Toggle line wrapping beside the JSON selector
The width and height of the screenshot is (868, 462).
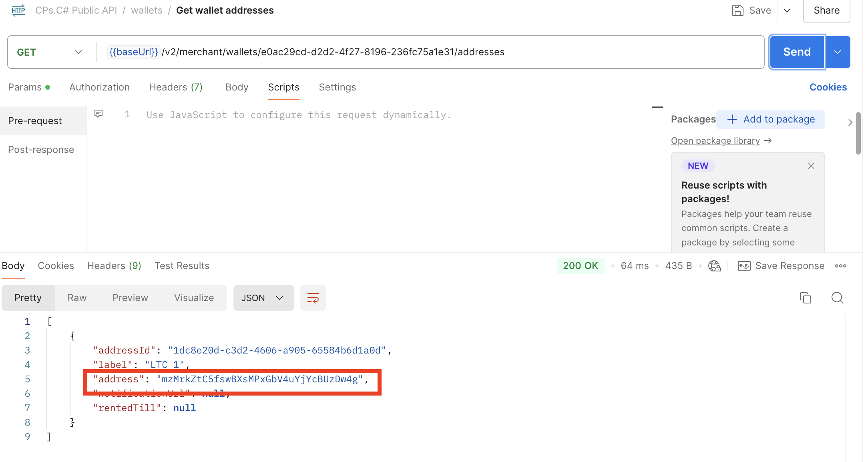click(313, 298)
